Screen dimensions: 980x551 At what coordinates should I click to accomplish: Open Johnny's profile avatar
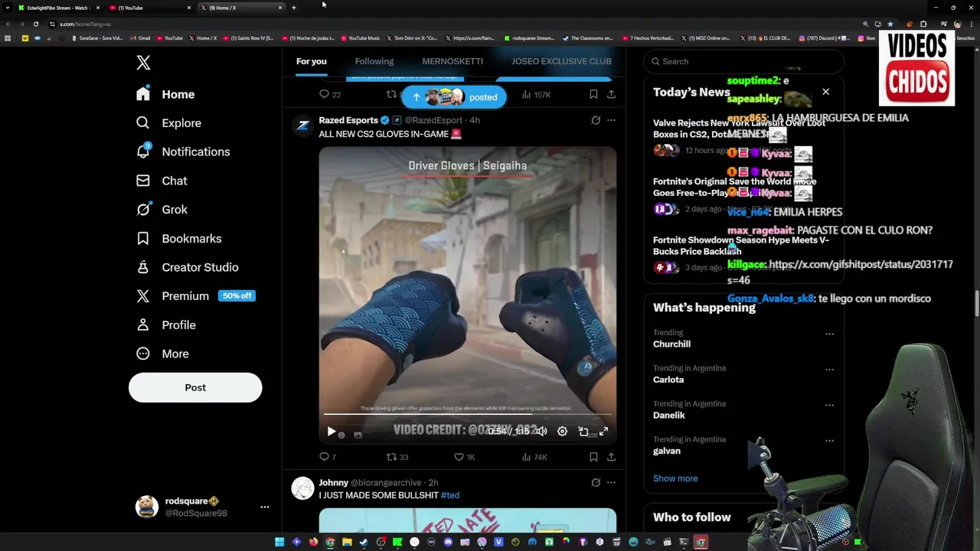(x=303, y=488)
